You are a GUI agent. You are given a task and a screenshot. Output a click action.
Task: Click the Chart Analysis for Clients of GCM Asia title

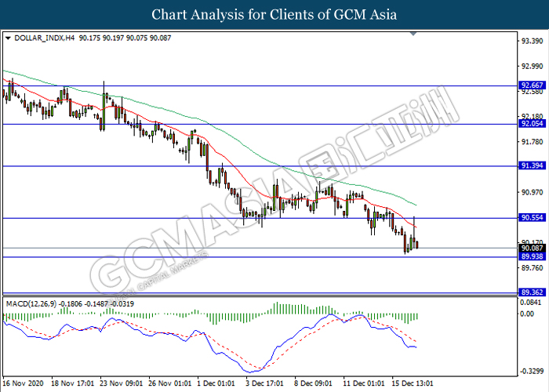[x=274, y=15]
